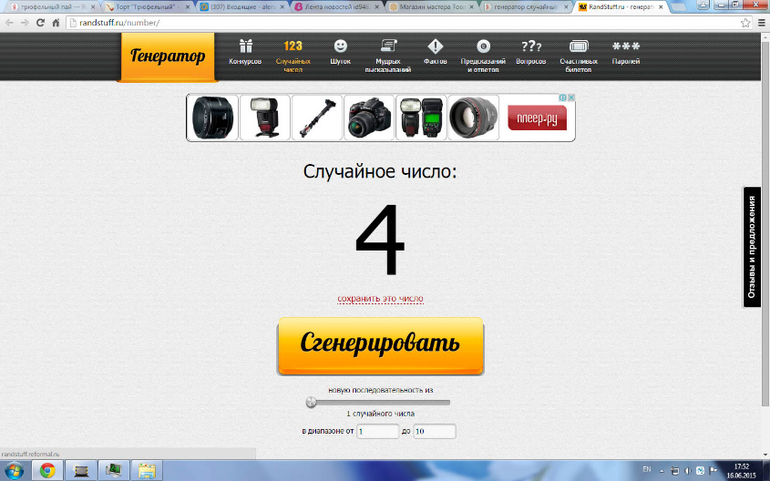Focus the range maximum field containing 10

[434, 431]
